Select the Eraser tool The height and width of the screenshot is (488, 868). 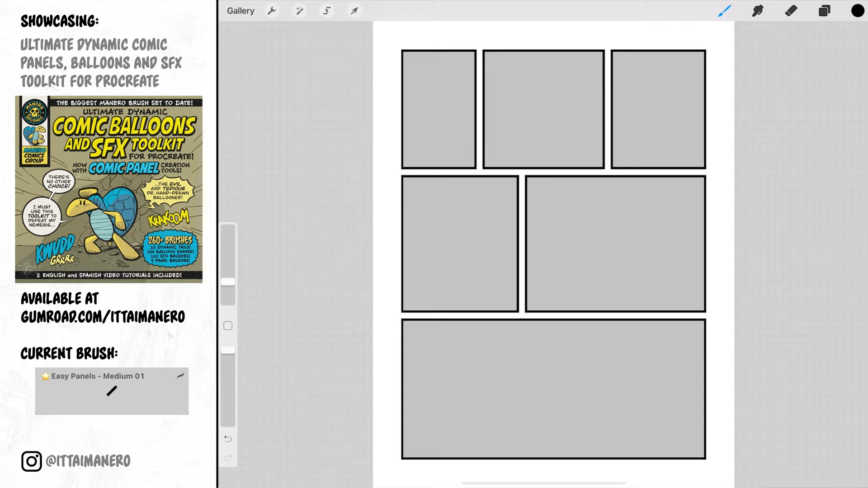(x=791, y=10)
